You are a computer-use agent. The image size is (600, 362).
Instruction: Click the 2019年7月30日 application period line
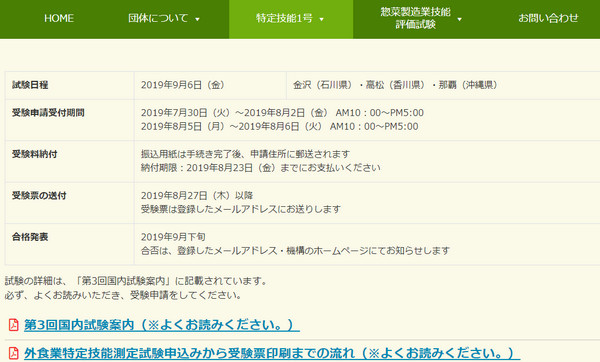click(x=282, y=113)
